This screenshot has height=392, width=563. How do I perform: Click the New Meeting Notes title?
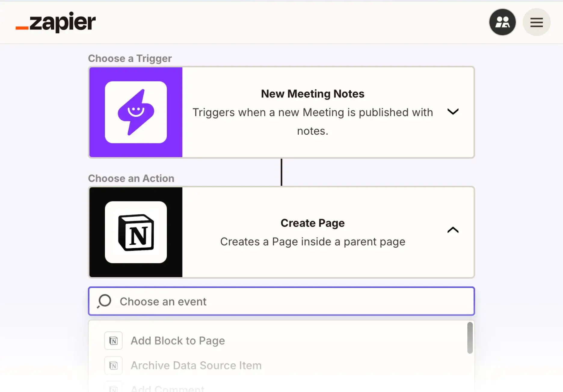tap(312, 94)
